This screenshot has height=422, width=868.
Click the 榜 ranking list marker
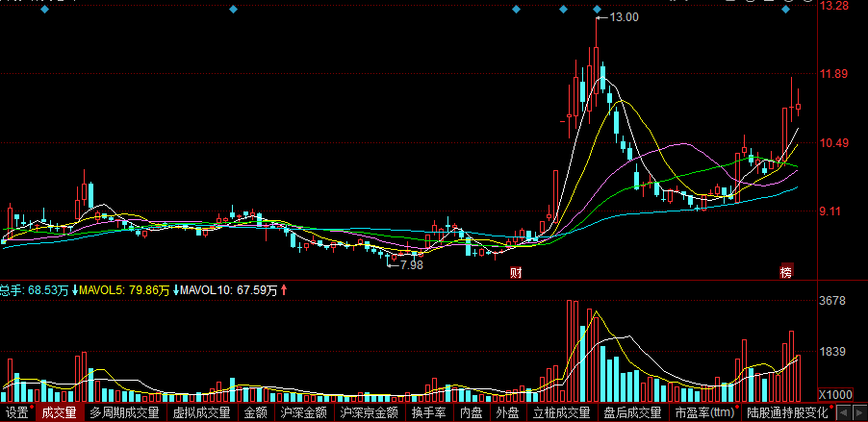pyautogui.click(x=786, y=271)
